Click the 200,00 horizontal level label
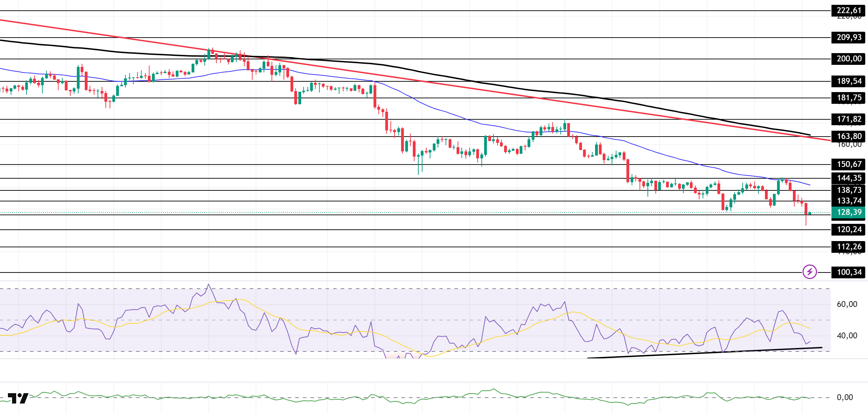The image size is (868, 418). 849,59
